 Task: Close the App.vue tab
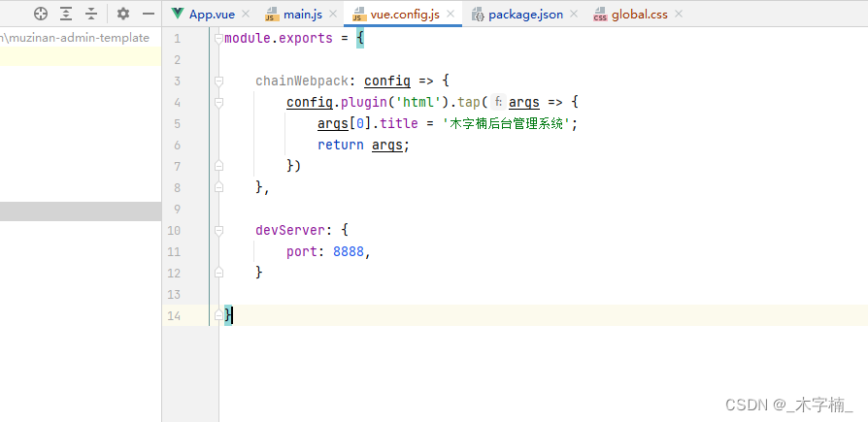pos(246,15)
